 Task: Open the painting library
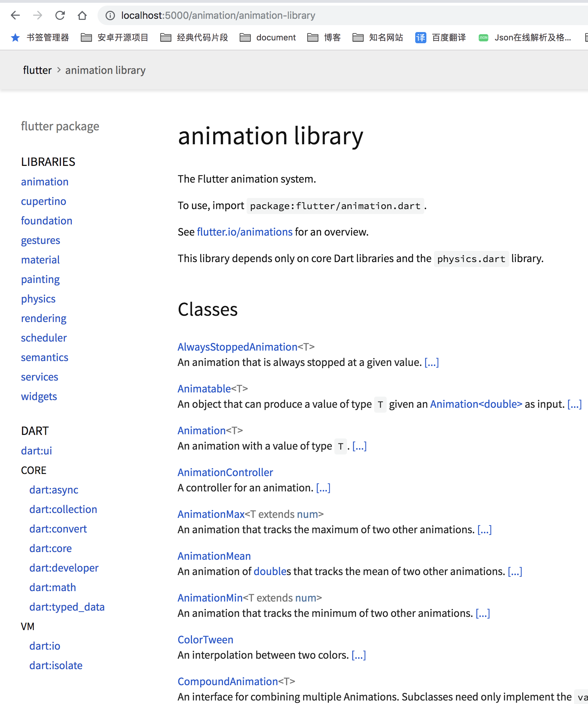click(40, 279)
